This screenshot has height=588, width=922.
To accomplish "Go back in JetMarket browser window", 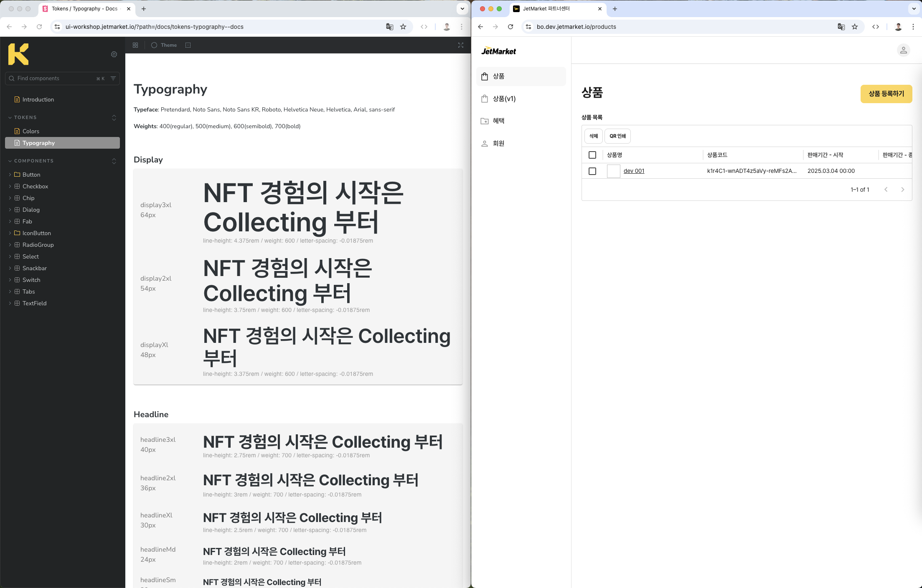I will click(480, 27).
